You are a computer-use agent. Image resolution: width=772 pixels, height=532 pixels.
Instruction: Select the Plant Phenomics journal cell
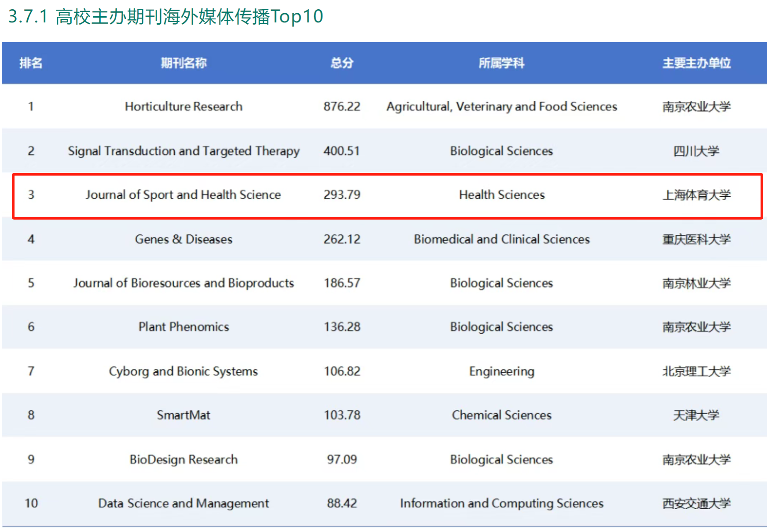(x=184, y=327)
